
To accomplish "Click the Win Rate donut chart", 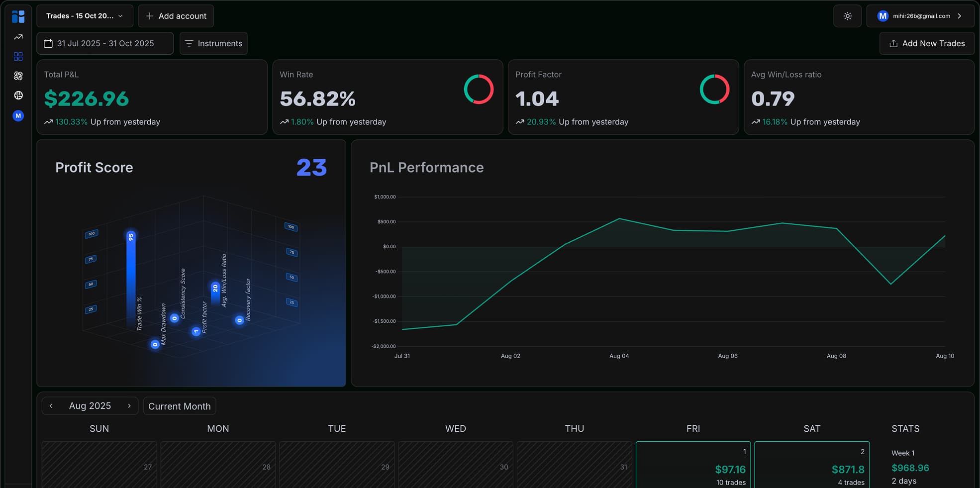I will 479,90.
